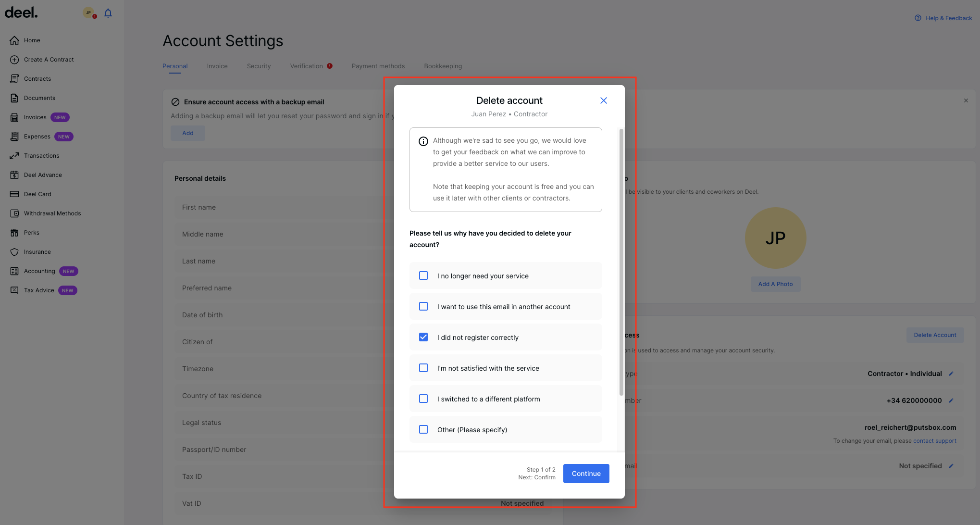Open the notifications bell
This screenshot has height=525, width=980.
click(x=108, y=13)
